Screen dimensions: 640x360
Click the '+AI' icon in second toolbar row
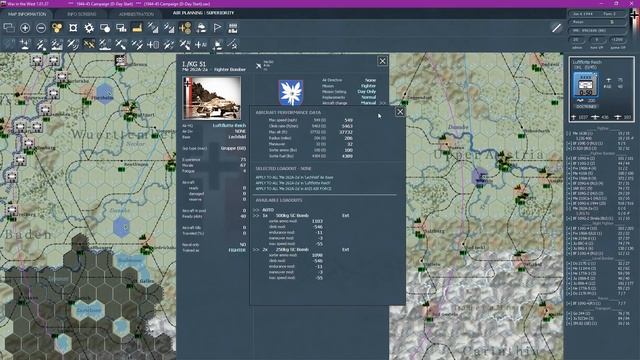[x=201, y=44]
